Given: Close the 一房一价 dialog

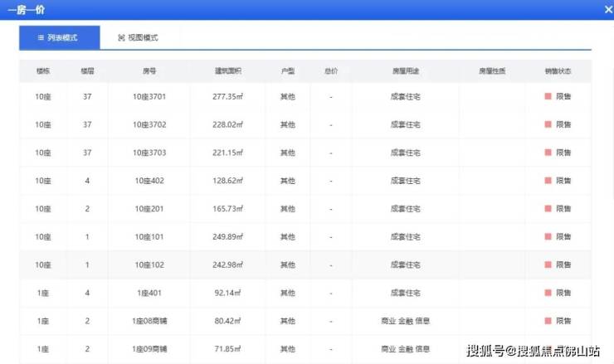Looking at the screenshot, I should tap(604, 9).
